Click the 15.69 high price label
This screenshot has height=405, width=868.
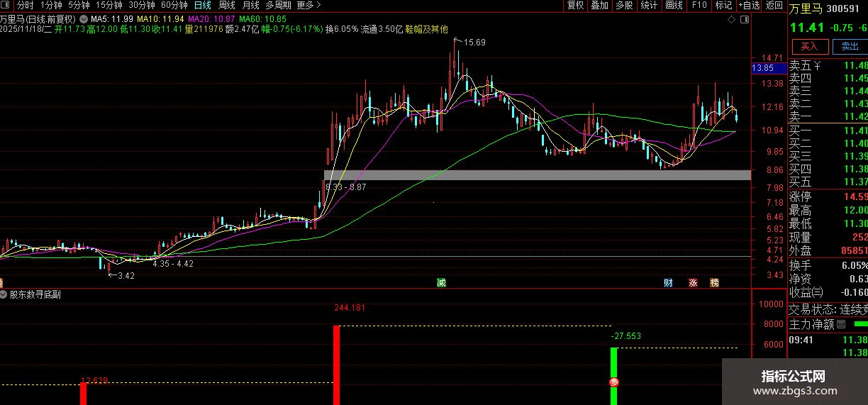(x=474, y=43)
